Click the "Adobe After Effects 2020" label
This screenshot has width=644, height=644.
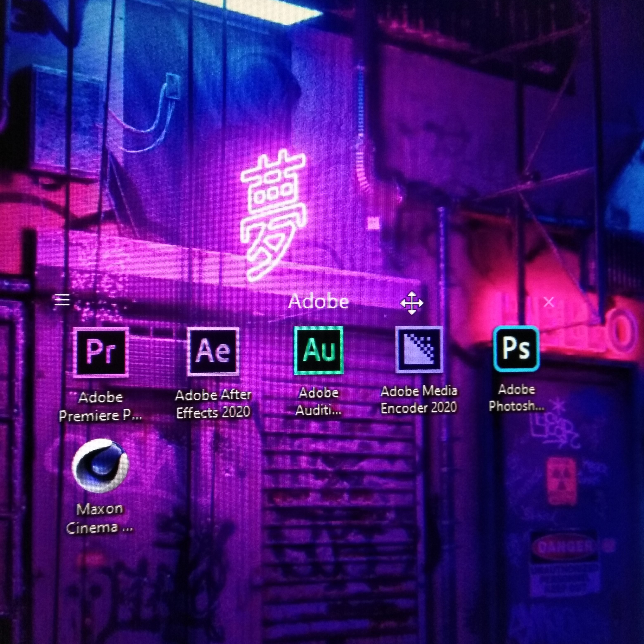click(x=213, y=404)
